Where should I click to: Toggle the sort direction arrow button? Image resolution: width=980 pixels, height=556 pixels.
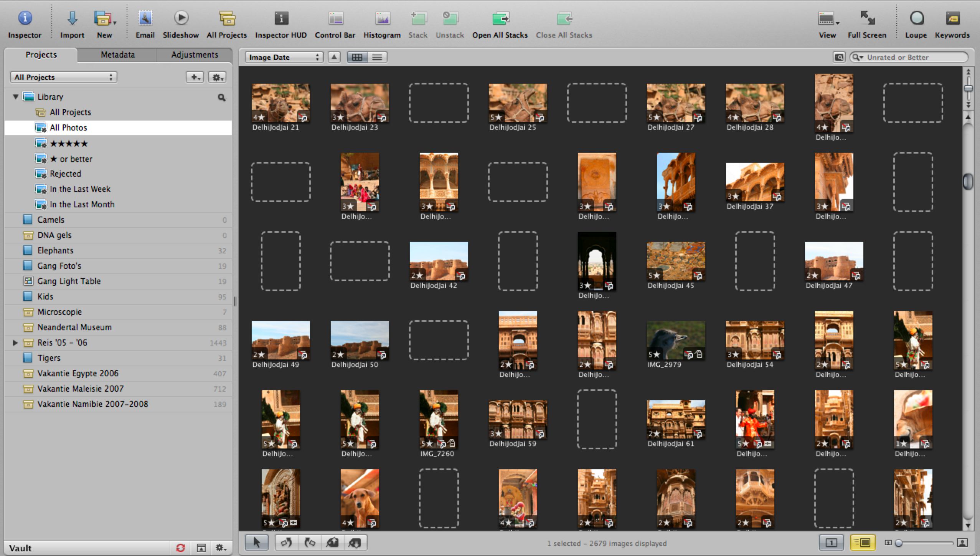pyautogui.click(x=334, y=57)
